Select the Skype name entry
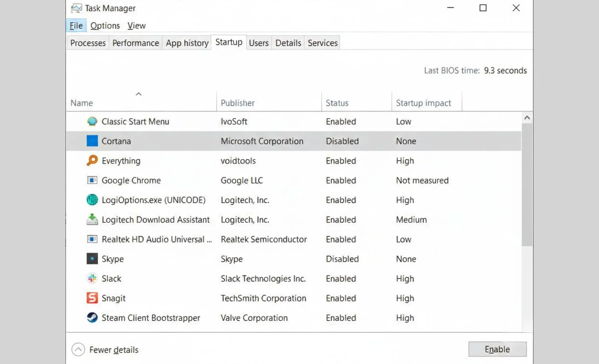 click(112, 259)
